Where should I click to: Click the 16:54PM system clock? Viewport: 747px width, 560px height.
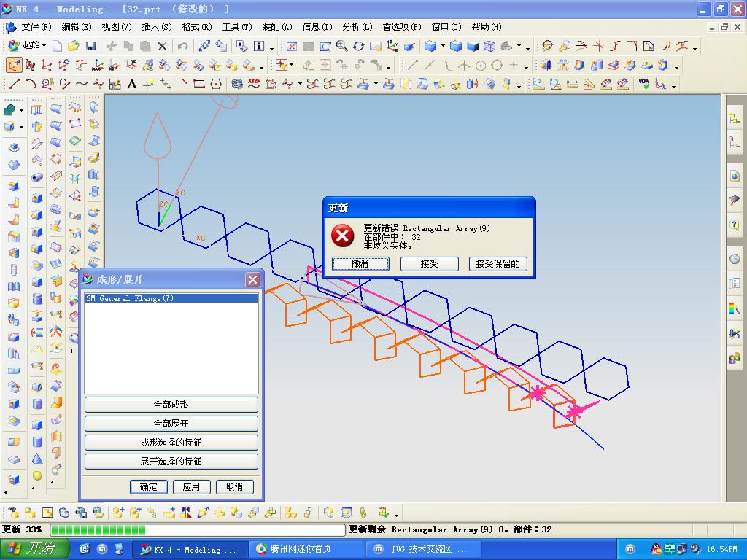click(x=722, y=549)
